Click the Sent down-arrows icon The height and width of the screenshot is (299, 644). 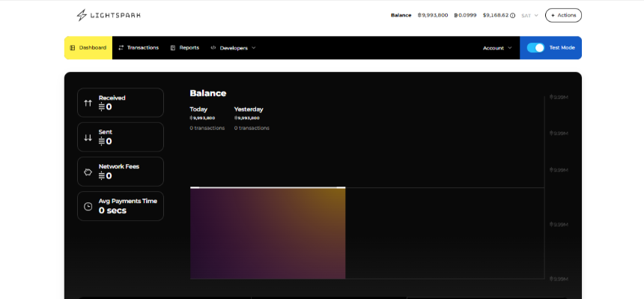pyautogui.click(x=88, y=138)
